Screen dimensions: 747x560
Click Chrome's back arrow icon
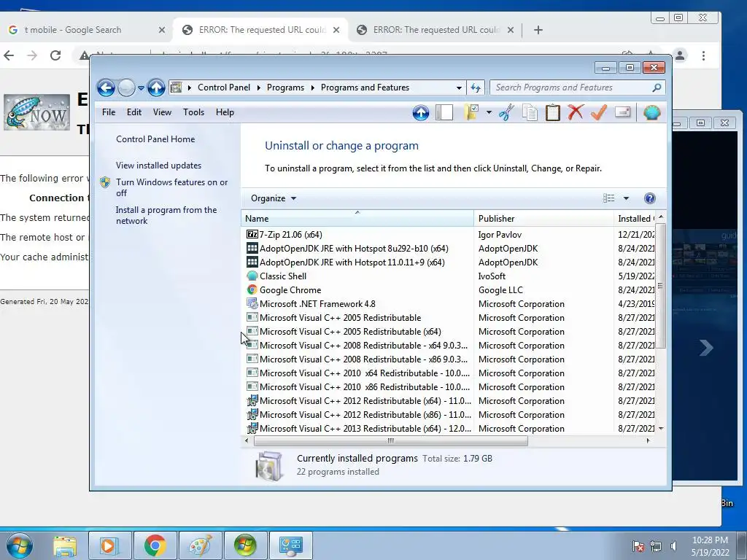(x=9, y=55)
